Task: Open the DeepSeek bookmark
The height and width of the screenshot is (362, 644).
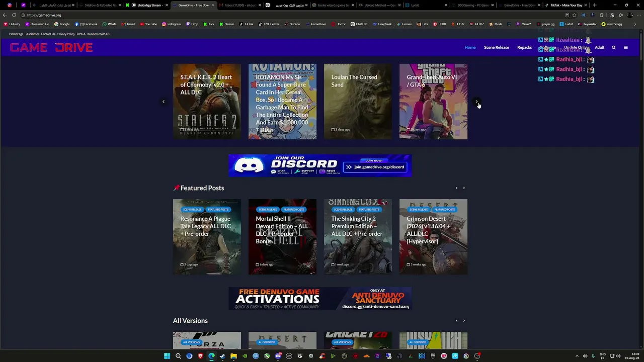Action: click(382, 24)
